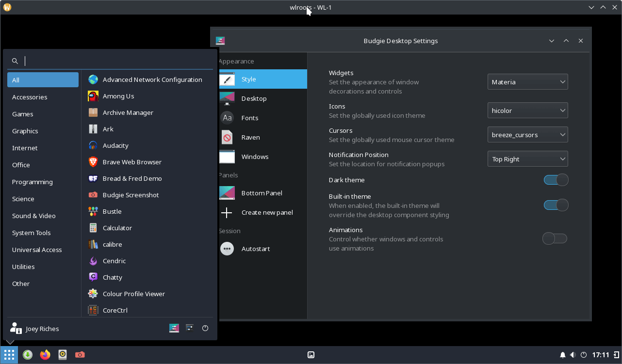Screen dimensions: 622x364
Task: Launch Among Us from the app list
Action: coord(147,96)
